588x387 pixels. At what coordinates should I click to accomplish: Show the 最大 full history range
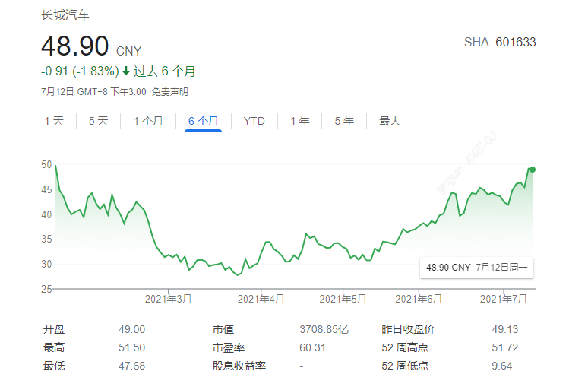tap(390, 121)
